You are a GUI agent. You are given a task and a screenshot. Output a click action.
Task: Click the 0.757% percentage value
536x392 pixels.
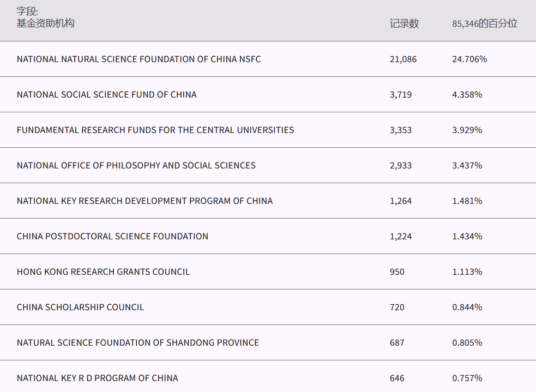(467, 378)
